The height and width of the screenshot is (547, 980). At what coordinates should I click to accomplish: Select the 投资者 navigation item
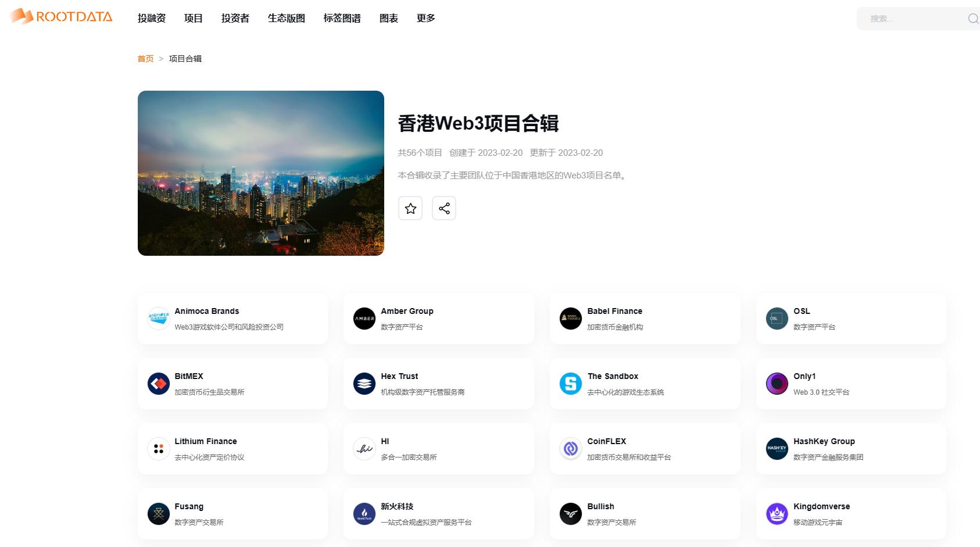point(234,18)
